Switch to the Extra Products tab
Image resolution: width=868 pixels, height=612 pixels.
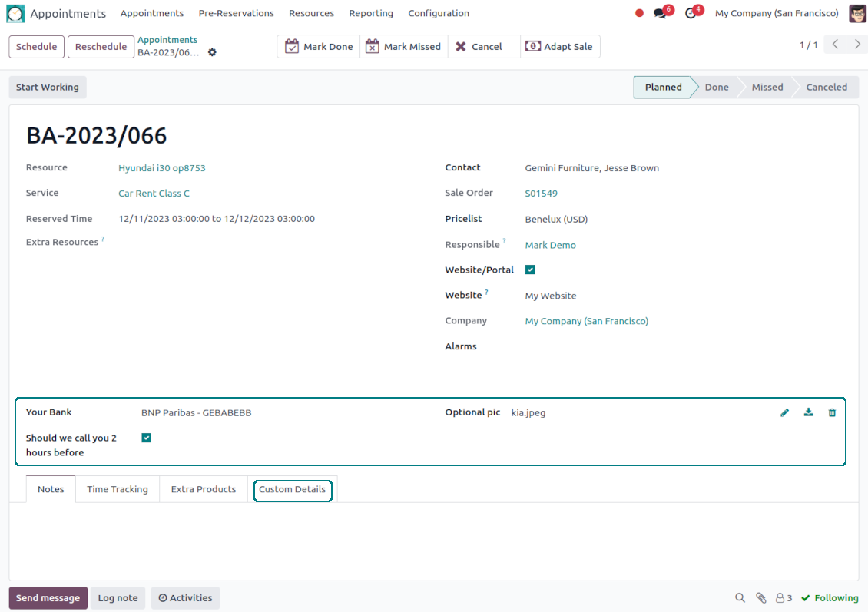203,489
